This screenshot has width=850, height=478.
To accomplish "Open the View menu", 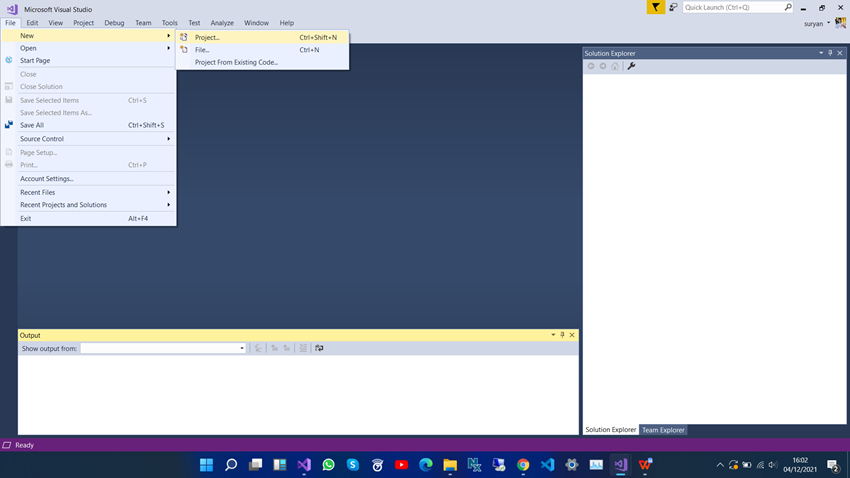I will click(55, 23).
